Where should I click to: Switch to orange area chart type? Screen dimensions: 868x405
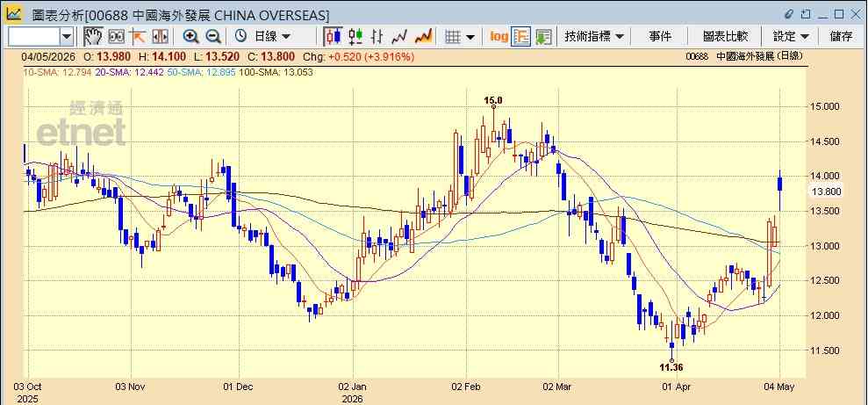[x=423, y=37]
